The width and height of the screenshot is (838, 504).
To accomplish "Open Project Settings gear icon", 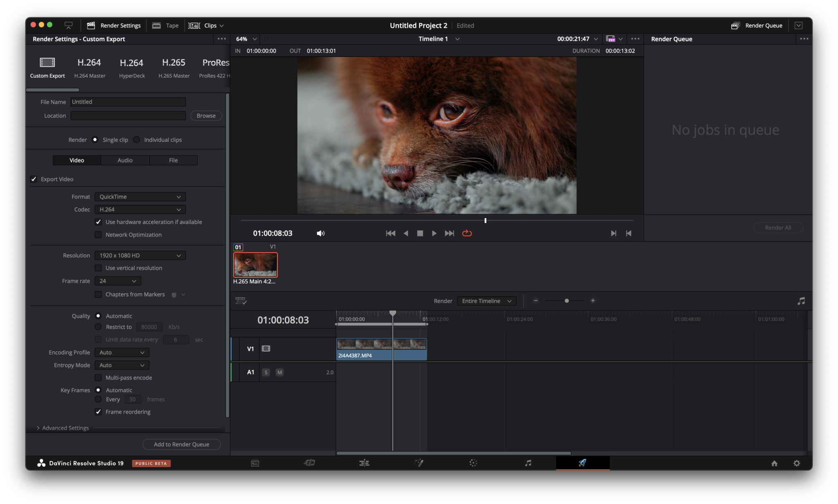I will pyautogui.click(x=797, y=463).
